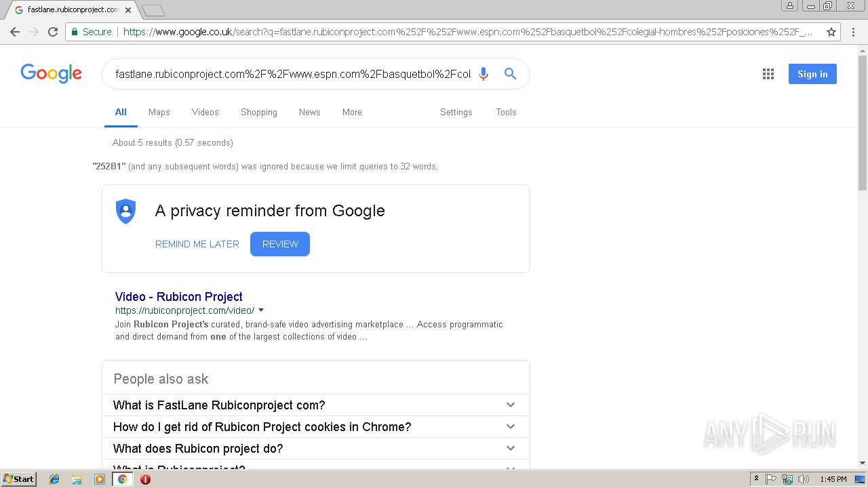Open the Google logo homepage
Screen dimensions: 868x488
(x=51, y=73)
